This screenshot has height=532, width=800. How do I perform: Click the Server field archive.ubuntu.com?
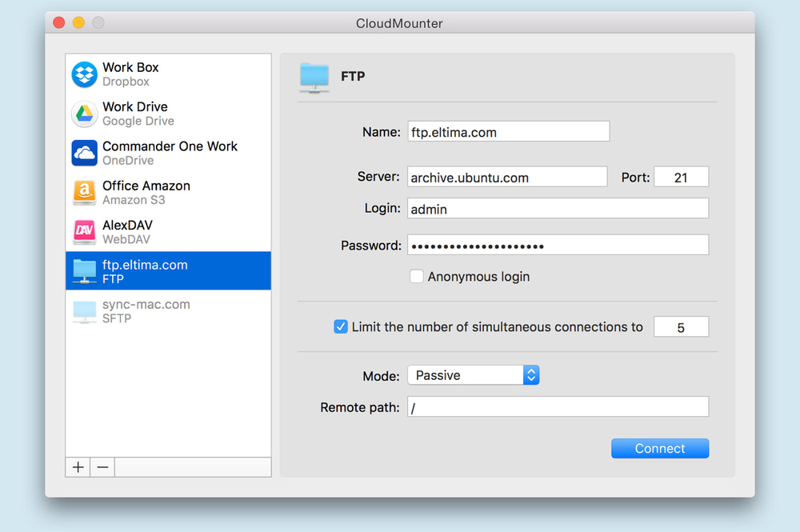(x=507, y=177)
